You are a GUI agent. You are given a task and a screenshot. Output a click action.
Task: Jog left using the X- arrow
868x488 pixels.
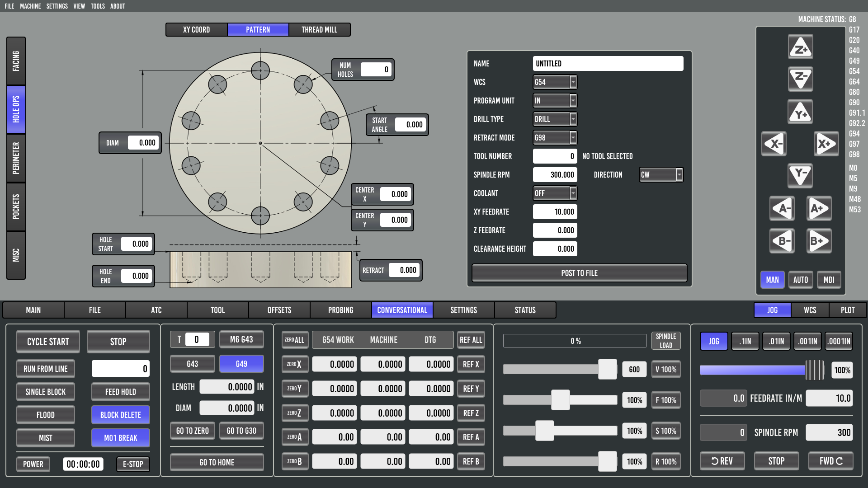[774, 144]
